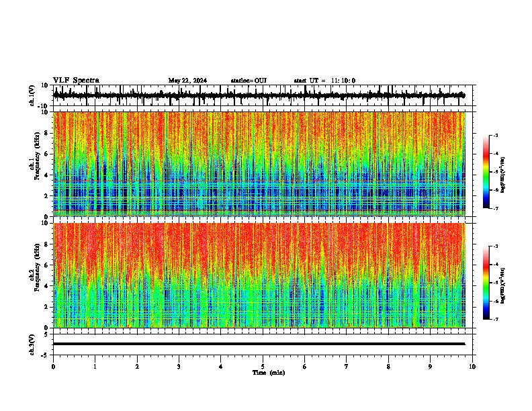
Task: Click the time axis tick label "6"
Action: (305, 367)
